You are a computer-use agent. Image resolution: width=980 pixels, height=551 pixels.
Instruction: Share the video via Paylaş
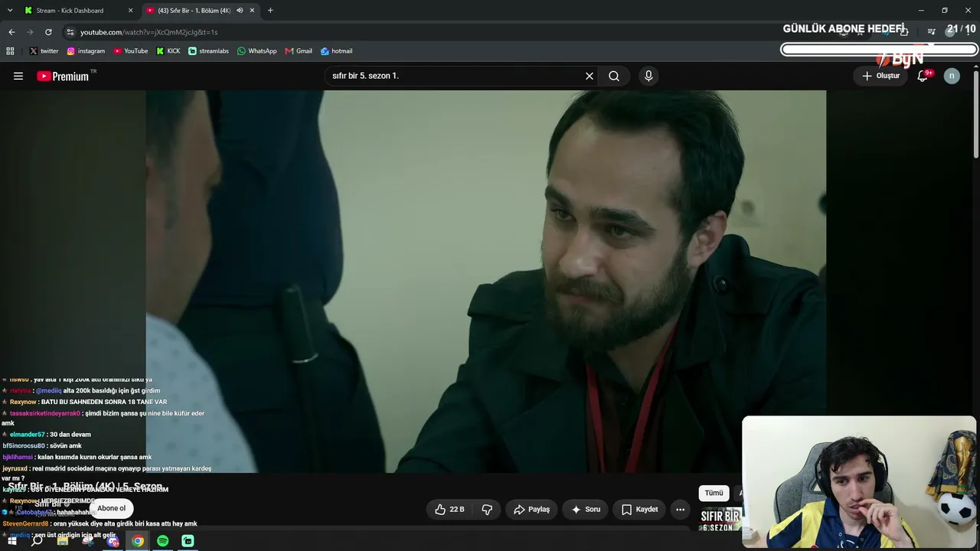tap(532, 509)
